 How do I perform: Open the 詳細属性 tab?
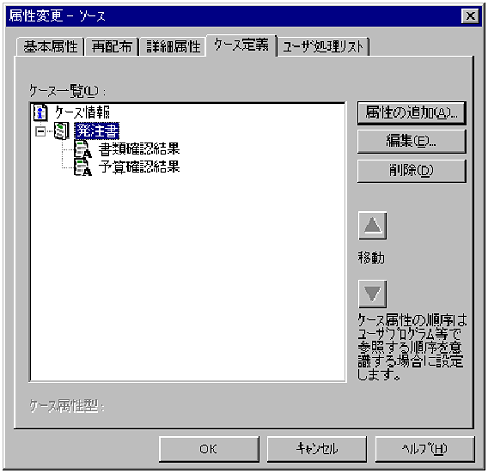tap(173, 47)
